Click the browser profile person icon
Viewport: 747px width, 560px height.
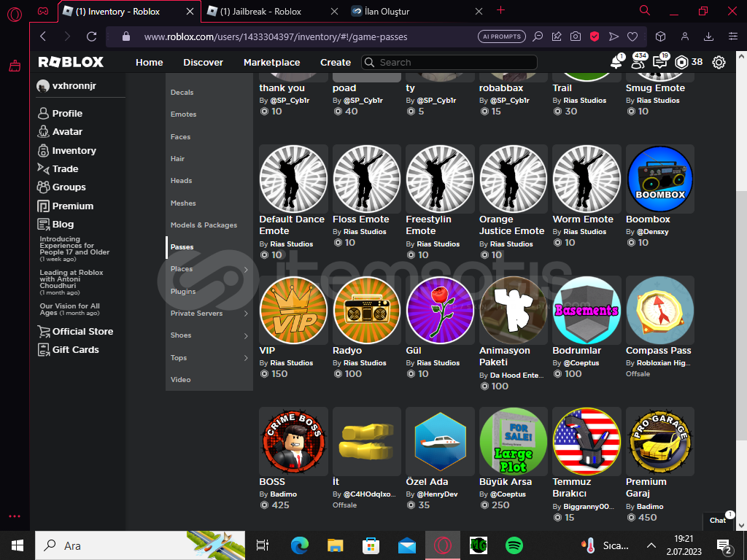[x=684, y=36]
